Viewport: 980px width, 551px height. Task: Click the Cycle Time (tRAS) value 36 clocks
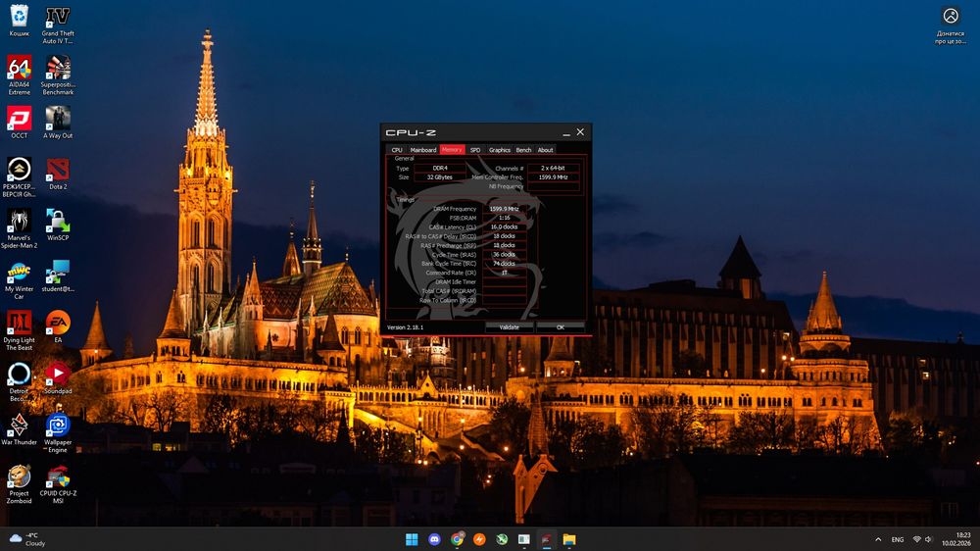pos(504,255)
